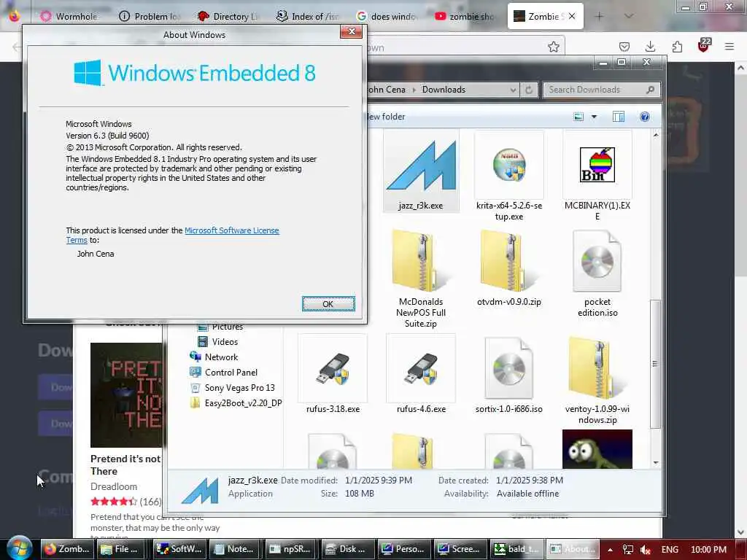The width and height of the screenshot is (747, 560).
Task: Select ventoy-1.0.99-windows.zip archive
Action: point(597,367)
